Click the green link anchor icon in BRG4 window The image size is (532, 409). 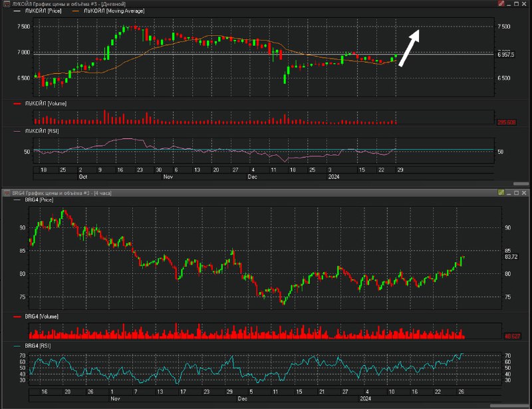click(x=501, y=192)
